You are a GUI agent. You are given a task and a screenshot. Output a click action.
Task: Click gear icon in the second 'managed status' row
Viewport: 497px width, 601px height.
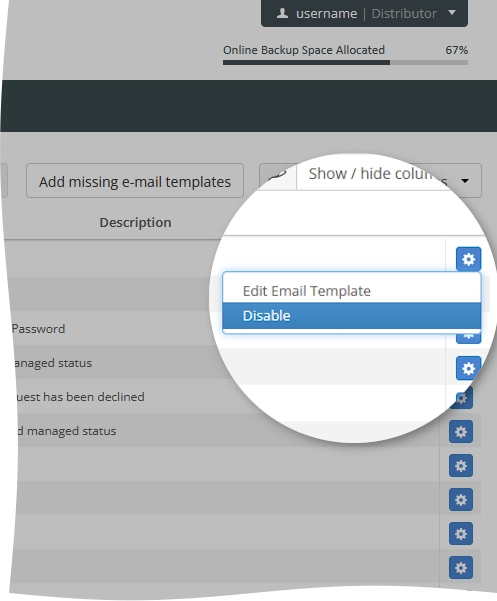[461, 432]
